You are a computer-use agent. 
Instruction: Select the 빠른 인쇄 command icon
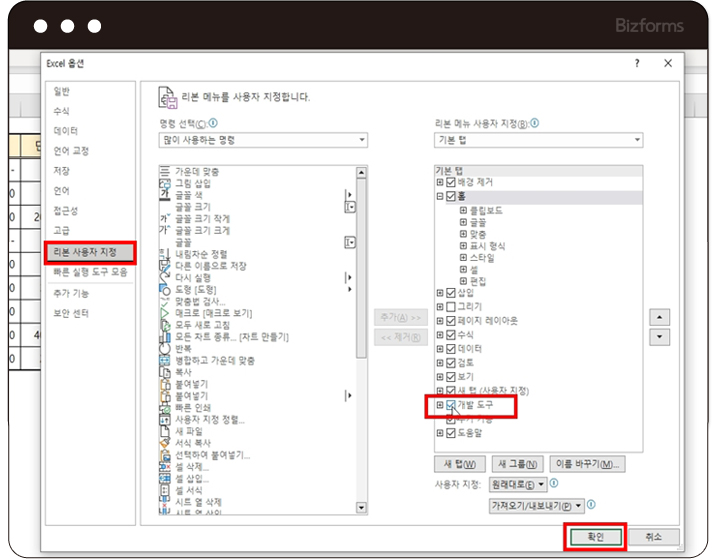coord(165,408)
